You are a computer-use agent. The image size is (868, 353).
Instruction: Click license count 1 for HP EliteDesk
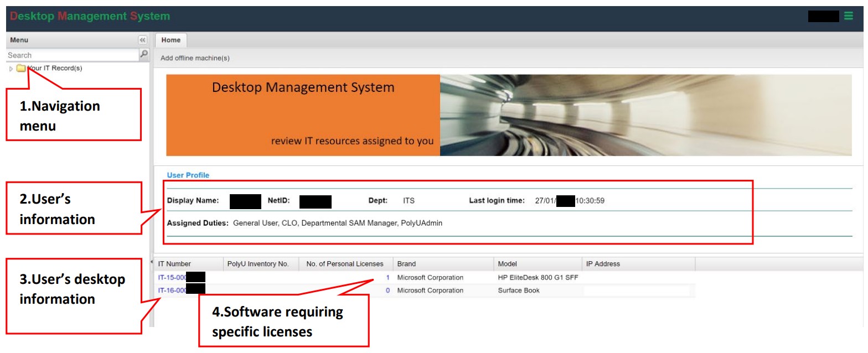click(x=387, y=277)
